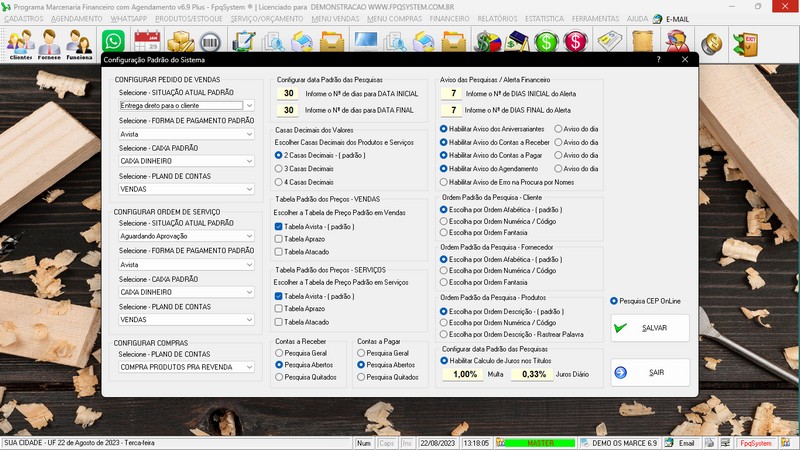Click the Multa 1,00% field
The image size is (800, 450).
point(464,374)
